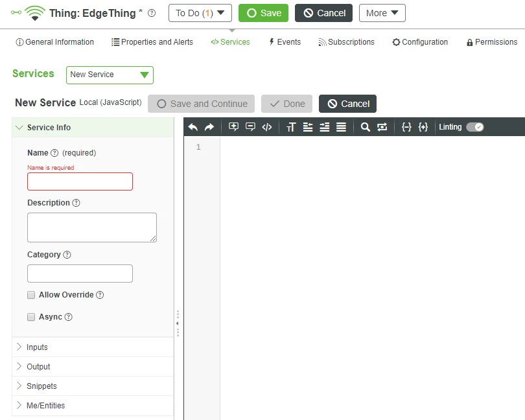
Task: Click the panel collapse arrow on splitter
Action: (x=178, y=323)
